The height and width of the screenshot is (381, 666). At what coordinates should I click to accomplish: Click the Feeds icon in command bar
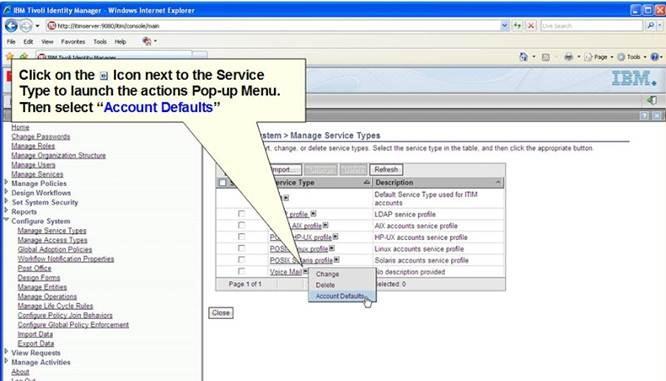(546, 57)
